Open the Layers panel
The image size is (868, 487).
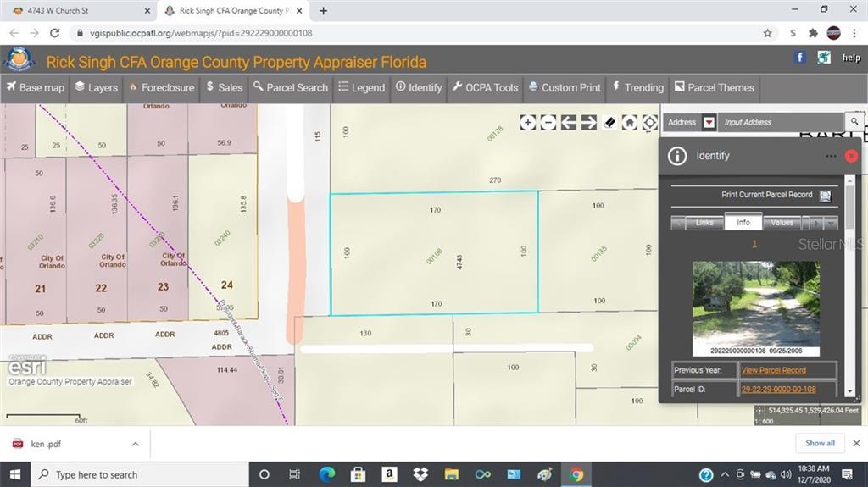pyautogui.click(x=97, y=87)
